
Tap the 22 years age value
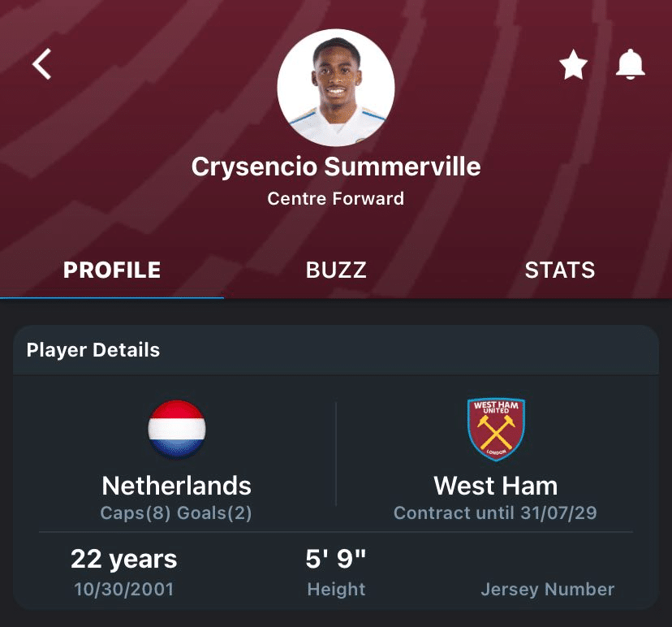pos(124,560)
